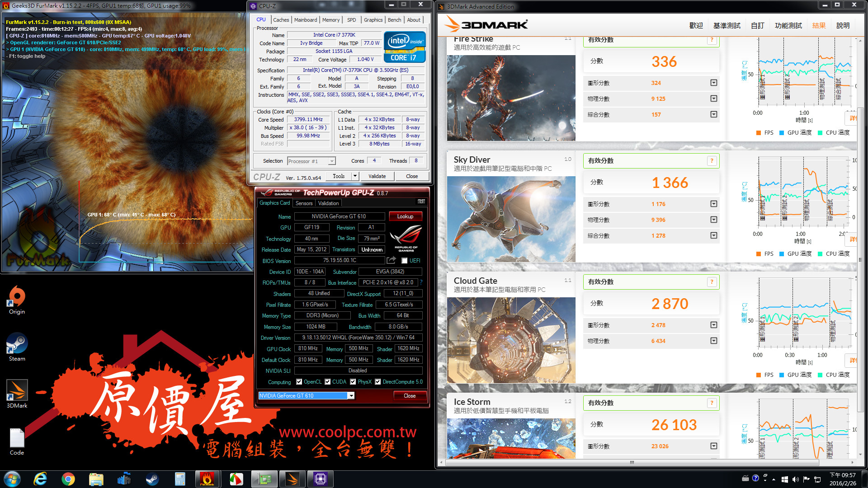Click the GPU-Z Lookup button
868x488 pixels.
click(x=405, y=216)
